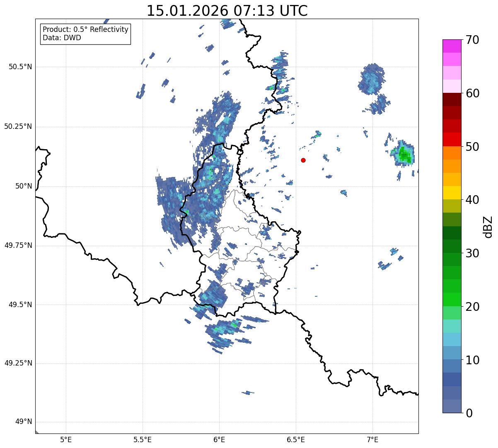Click the longitude label "6°E"
This screenshot has height=448, width=498.
(219, 439)
